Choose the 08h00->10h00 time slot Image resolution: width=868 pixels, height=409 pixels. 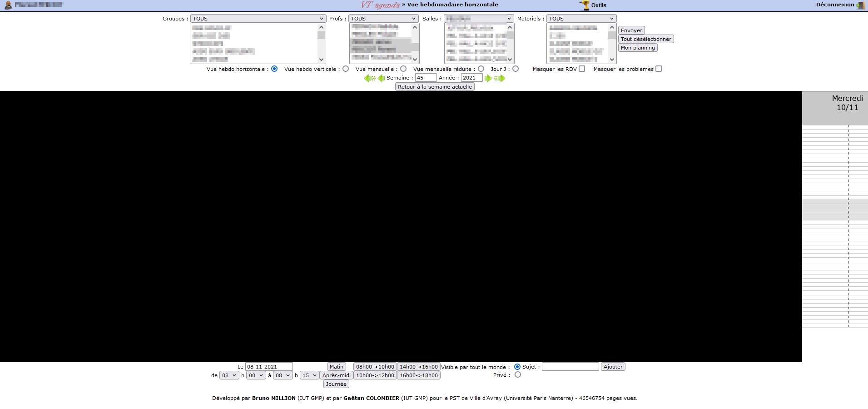pyautogui.click(x=375, y=367)
